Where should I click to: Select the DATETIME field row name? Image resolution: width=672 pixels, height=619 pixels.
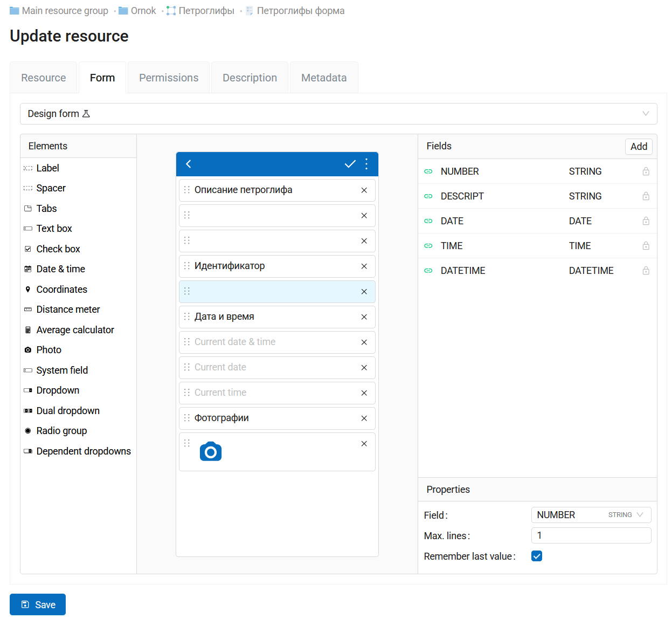[463, 271]
